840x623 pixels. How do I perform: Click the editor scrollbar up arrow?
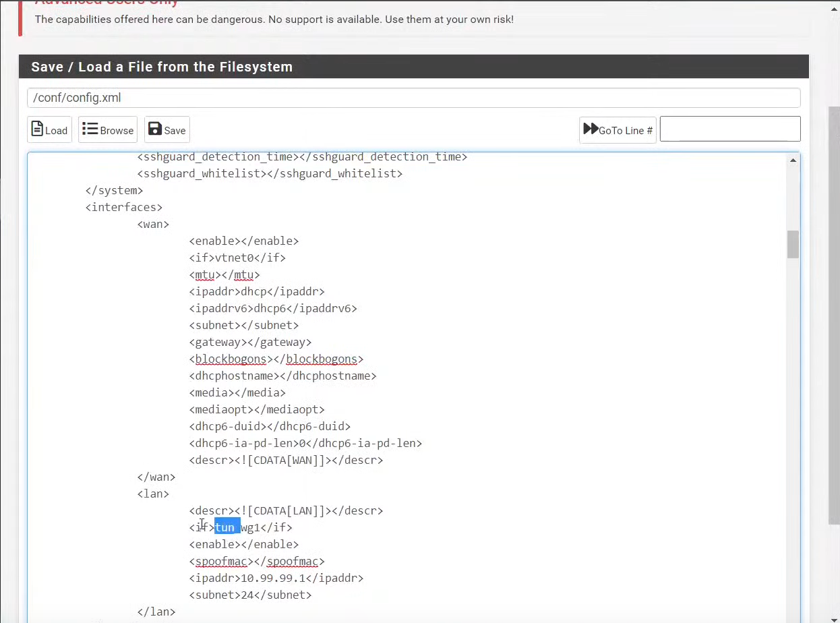[x=793, y=160]
